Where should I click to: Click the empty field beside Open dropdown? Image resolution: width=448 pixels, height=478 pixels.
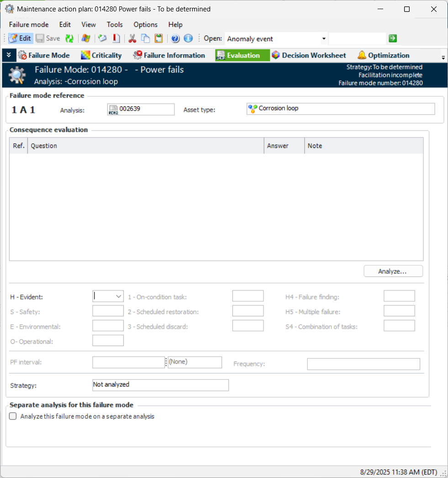[x=357, y=39]
